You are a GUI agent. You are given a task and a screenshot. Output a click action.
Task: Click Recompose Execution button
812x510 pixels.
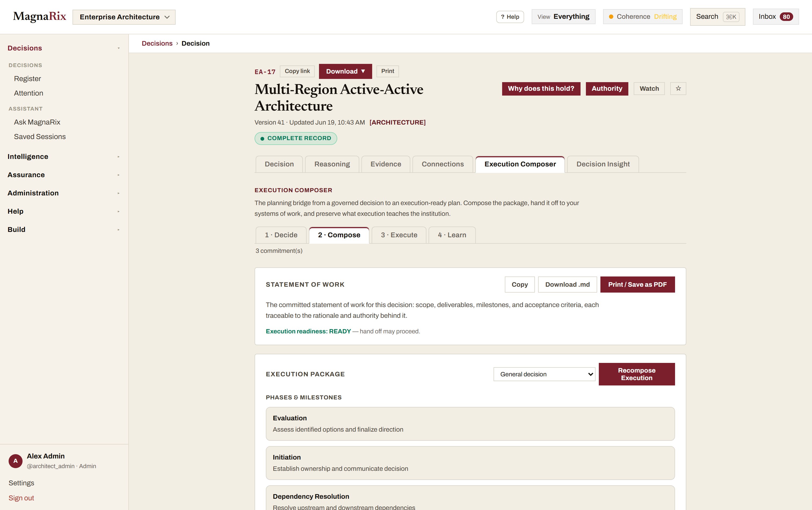tap(637, 374)
